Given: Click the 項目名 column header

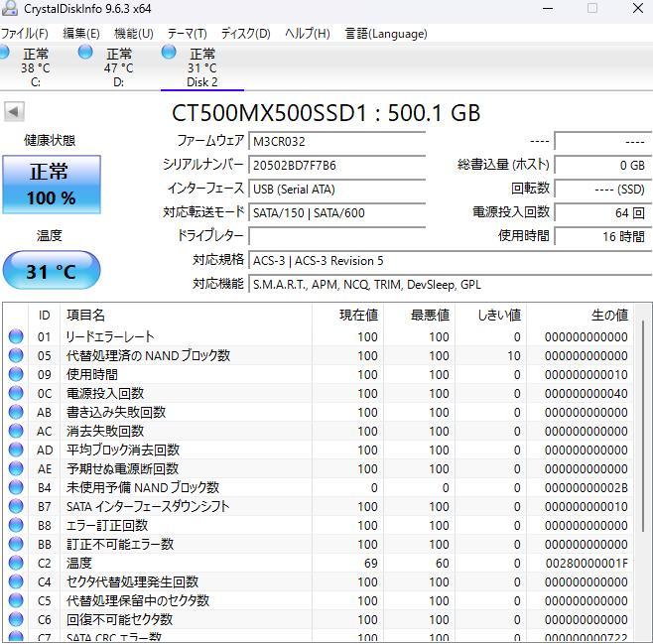Looking at the screenshot, I should (186, 315).
